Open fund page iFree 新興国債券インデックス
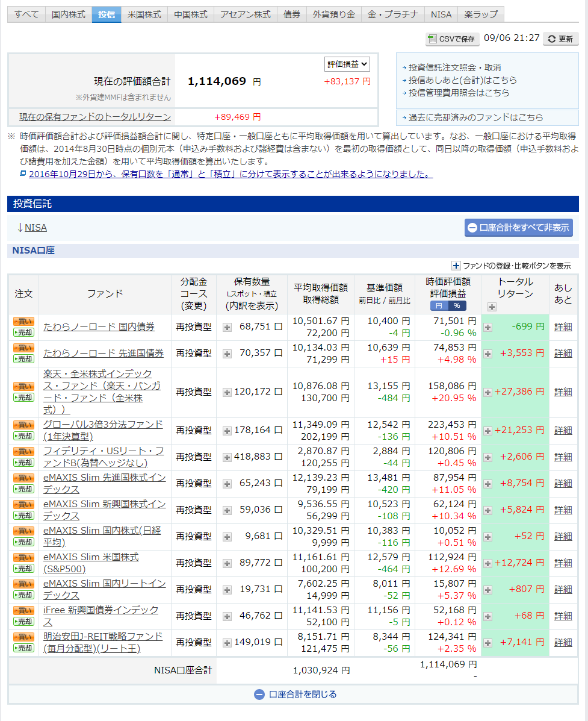 (101, 616)
